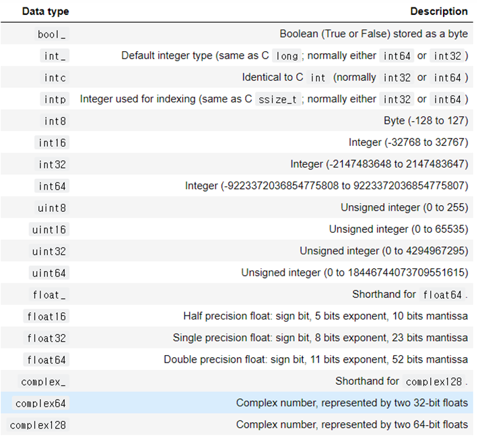Click the 'Description' column header
Image resolution: width=480 pixels, height=448 pixels.
(x=439, y=11)
